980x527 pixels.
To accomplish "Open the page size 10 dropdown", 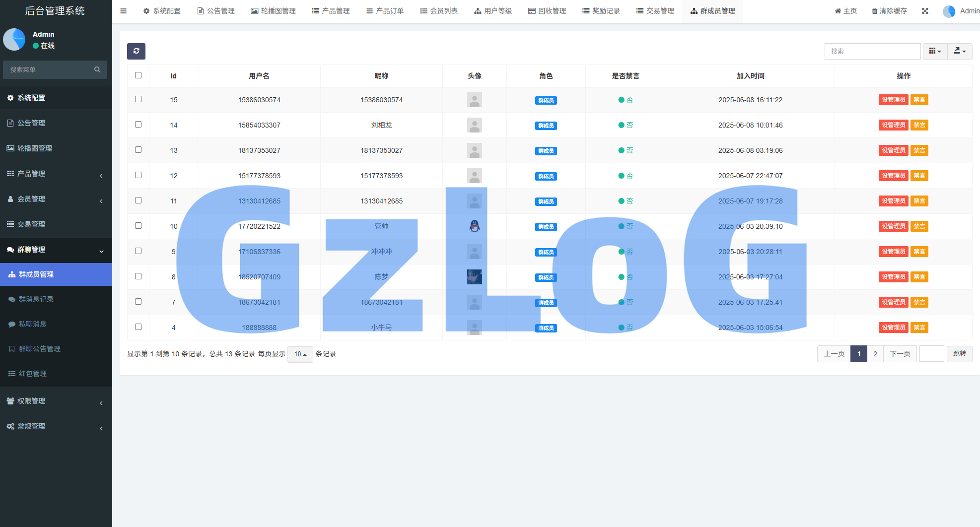I will [300, 354].
